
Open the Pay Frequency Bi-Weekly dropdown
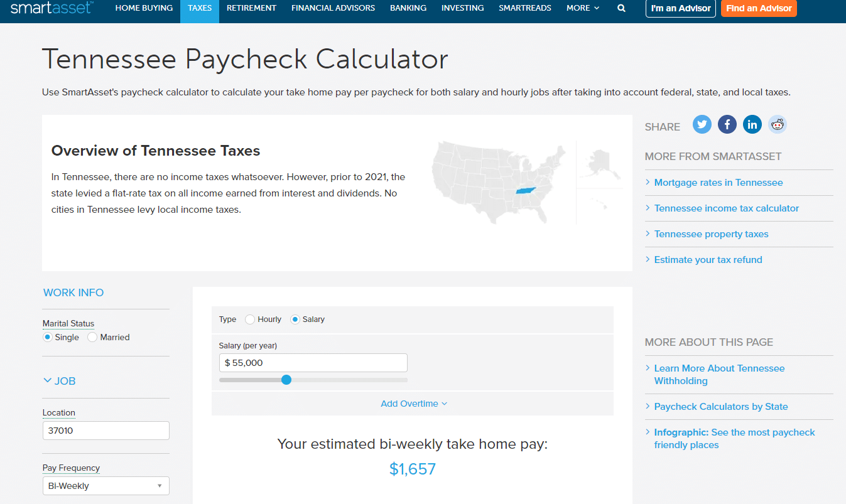(x=106, y=486)
